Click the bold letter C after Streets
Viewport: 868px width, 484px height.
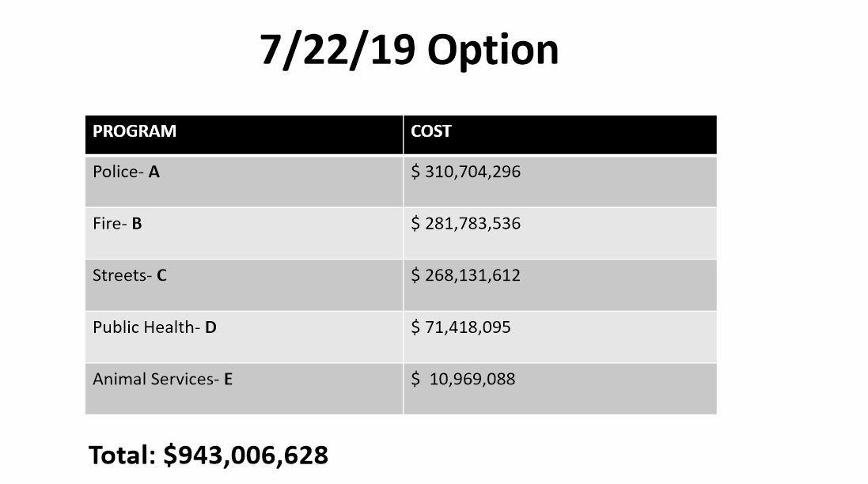point(162,276)
